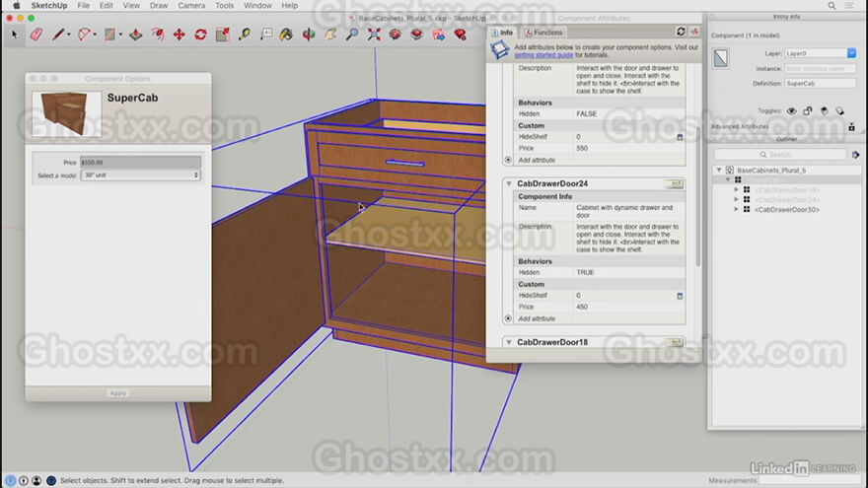
Task: Open the Extension Manager
Action: click(460, 35)
